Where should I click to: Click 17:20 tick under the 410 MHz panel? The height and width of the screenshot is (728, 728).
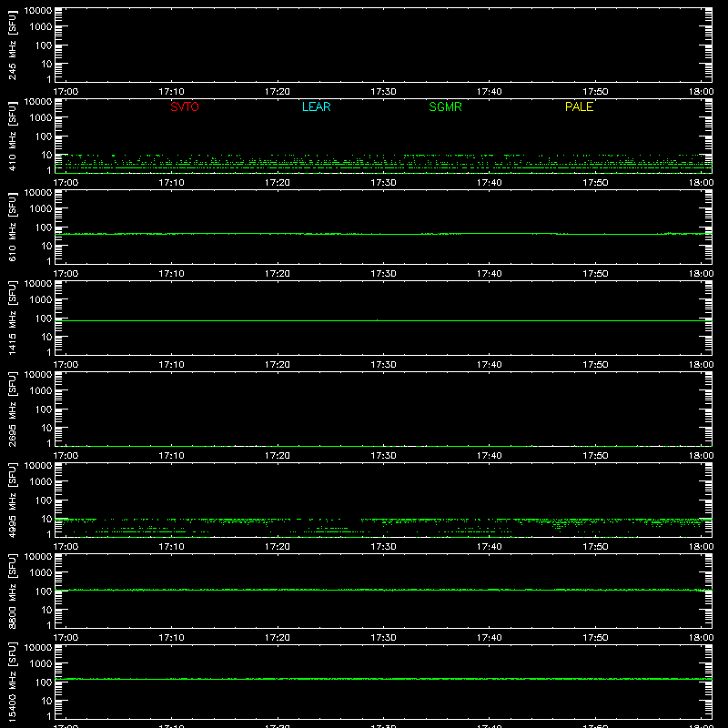(x=278, y=183)
